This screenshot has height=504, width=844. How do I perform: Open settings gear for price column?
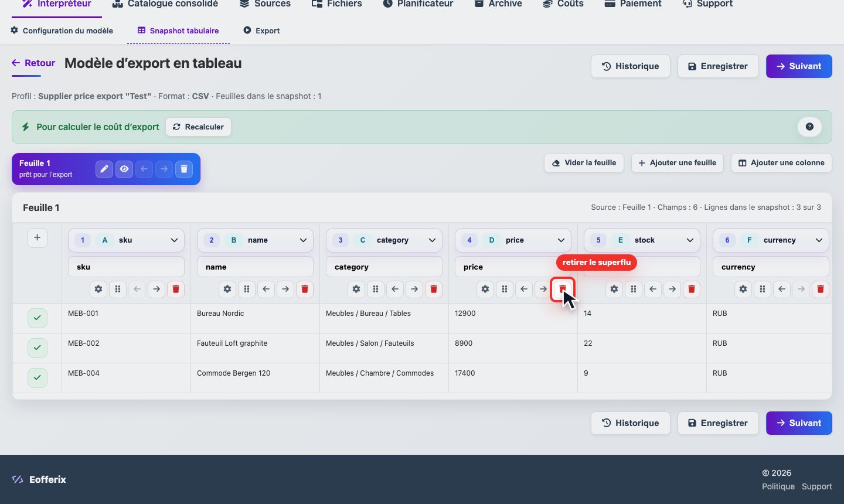click(485, 289)
